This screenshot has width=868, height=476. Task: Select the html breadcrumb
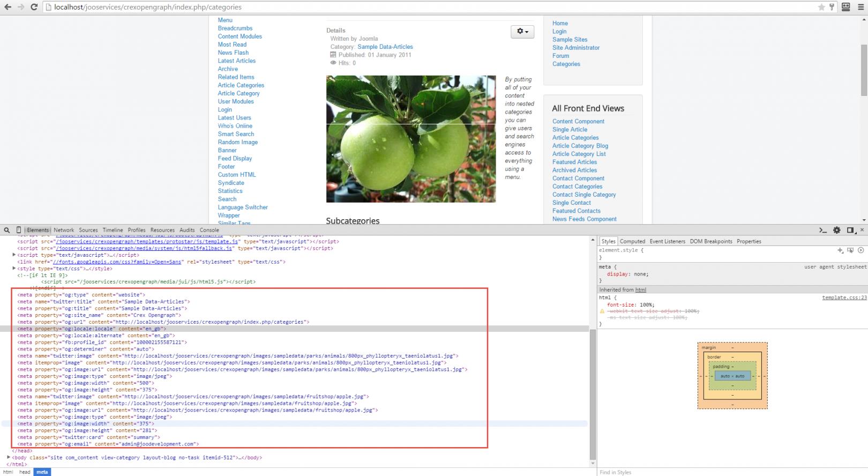(x=8, y=472)
